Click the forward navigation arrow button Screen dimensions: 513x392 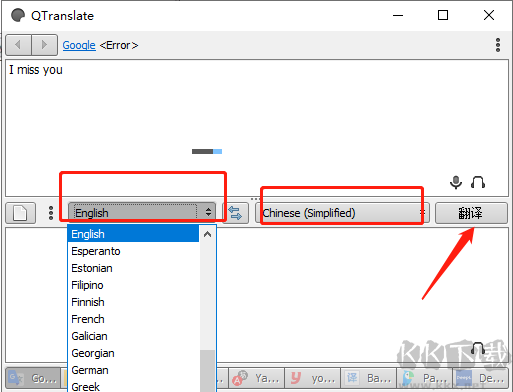[44, 45]
